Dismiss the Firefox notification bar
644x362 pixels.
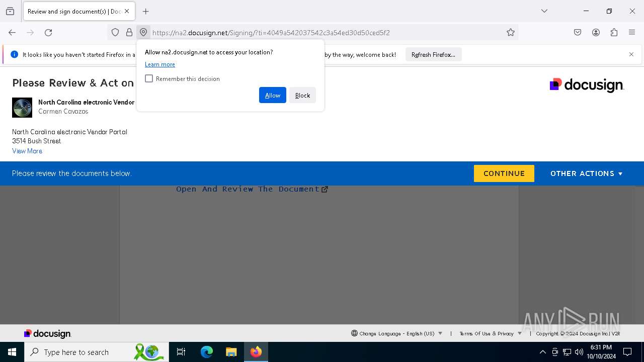pos(631,54)
